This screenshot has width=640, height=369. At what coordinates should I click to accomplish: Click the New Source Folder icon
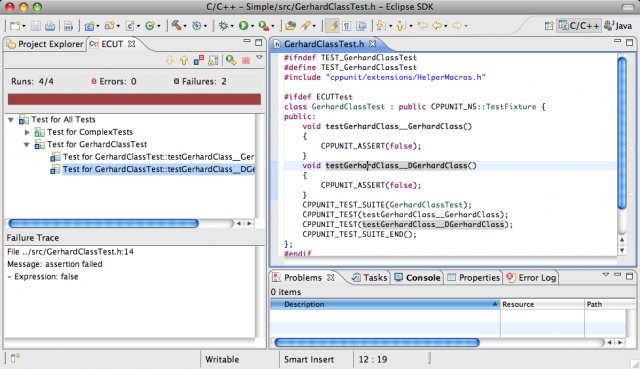(x=109, y=26)
